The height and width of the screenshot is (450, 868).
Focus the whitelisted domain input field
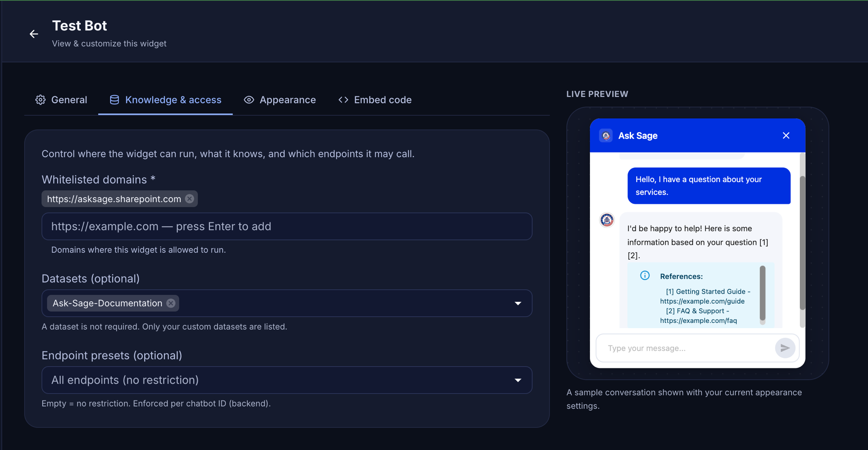coord(287,226)
